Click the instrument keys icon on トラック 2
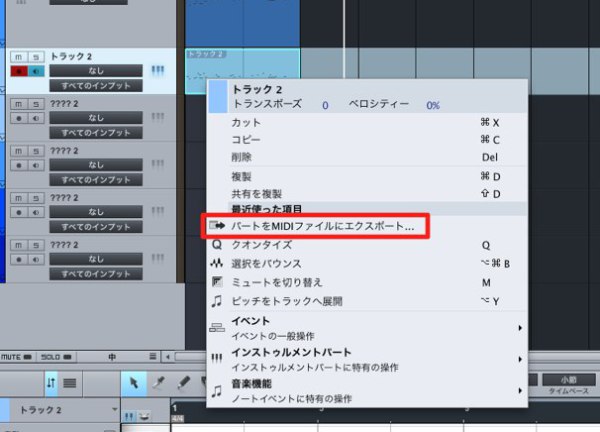This screenshot has width=600, height=432. (158, 71)
